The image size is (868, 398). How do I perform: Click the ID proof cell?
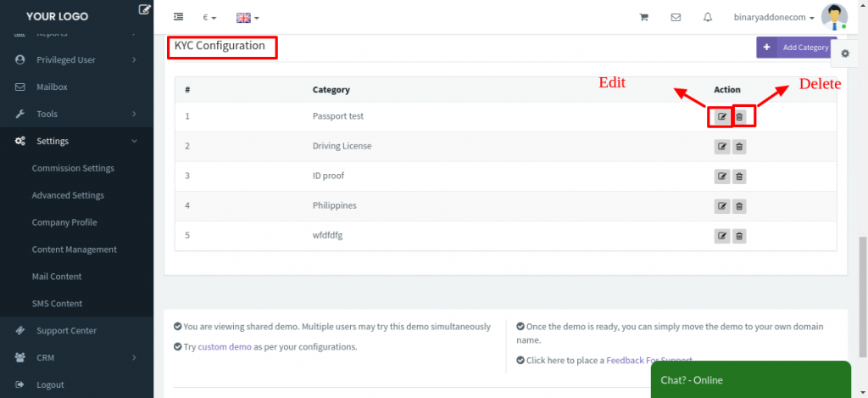[x=329, y=176]
